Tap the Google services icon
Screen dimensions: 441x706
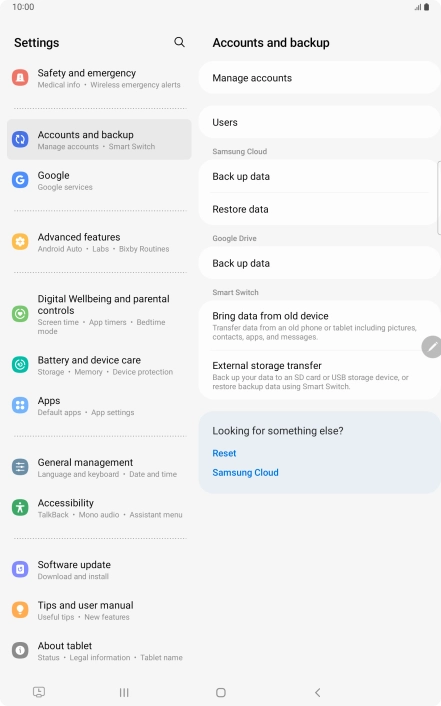point(20,180)
